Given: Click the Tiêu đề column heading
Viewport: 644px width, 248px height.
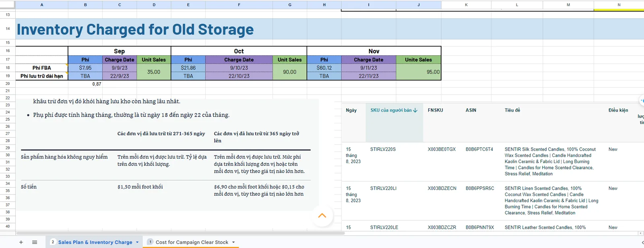Looking at the screenshot, I should (512, 110).
